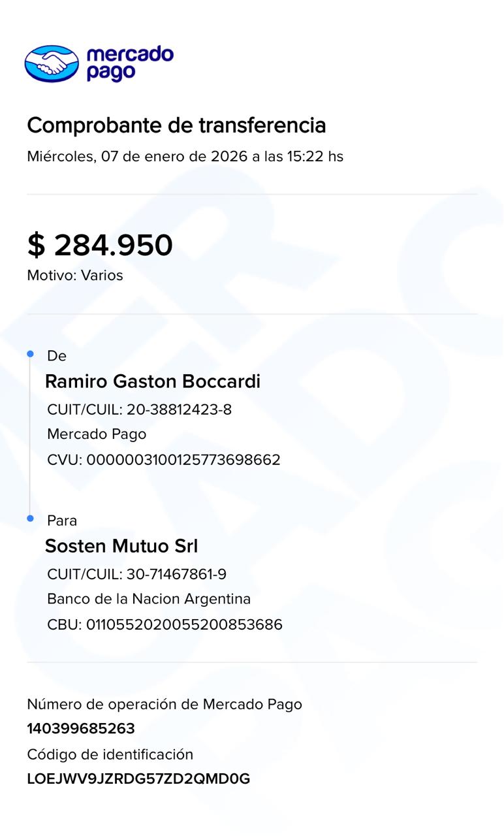The width and height of the screenshot is (504, 836).
Task: Click the blue dot beside Para
Action: coord(30,519)
